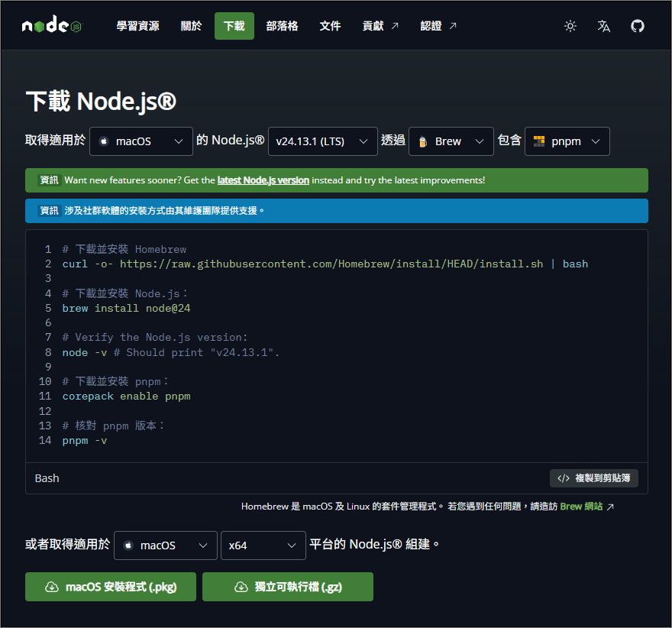Open the language translation icon menu

tap(604, 26)
